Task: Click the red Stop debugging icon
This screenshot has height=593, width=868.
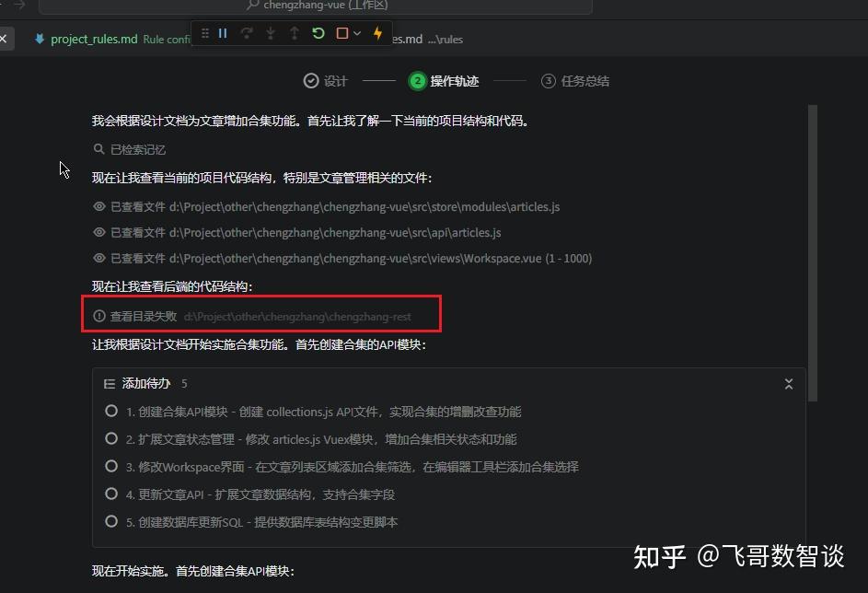Action: point(341,33)
